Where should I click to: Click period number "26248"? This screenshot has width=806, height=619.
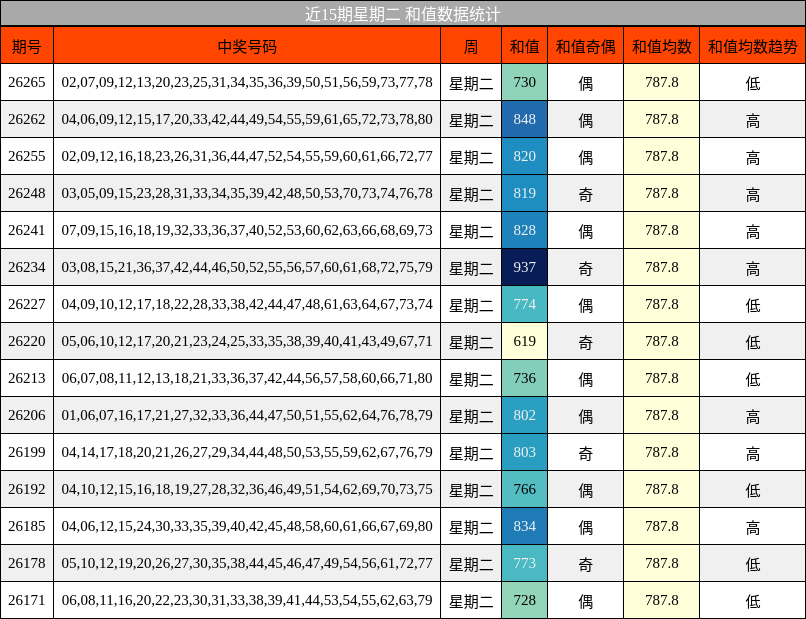coord(27,193)
